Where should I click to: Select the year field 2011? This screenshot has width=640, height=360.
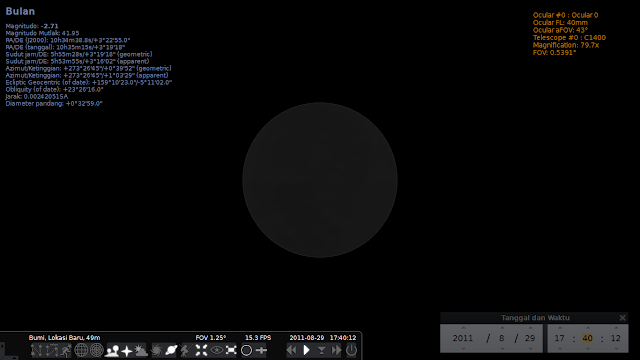tap(463, 338)
